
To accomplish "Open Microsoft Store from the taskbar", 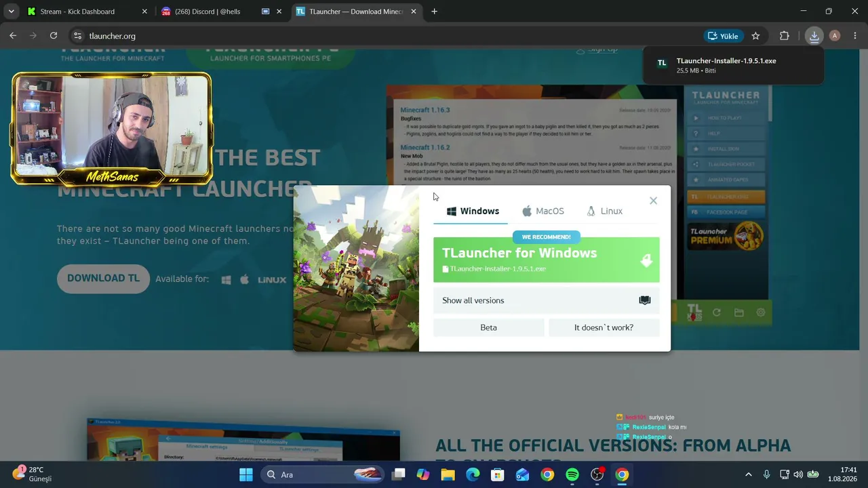I will pyautogui.click(x=498, y=474).
